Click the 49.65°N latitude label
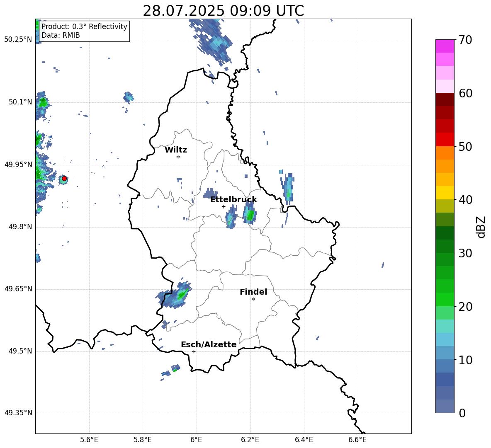 tap(18, 289)
